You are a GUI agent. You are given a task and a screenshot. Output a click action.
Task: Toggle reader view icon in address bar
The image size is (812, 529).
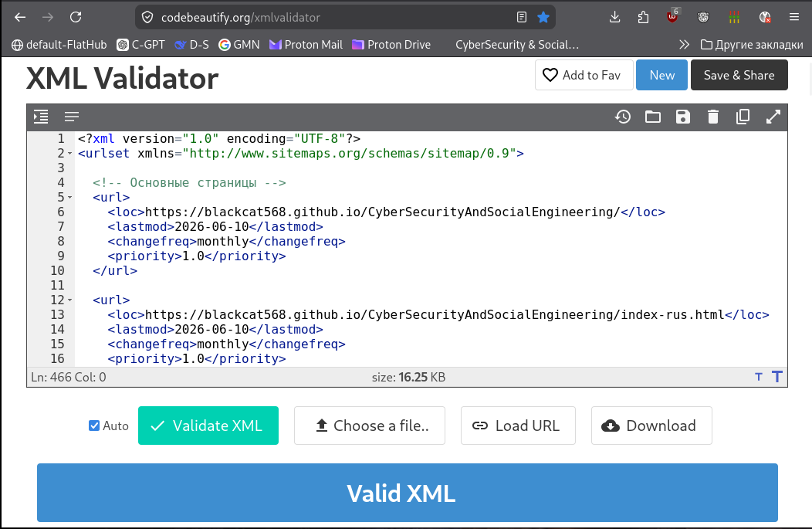pyautogui.click(x=522, y=17)
